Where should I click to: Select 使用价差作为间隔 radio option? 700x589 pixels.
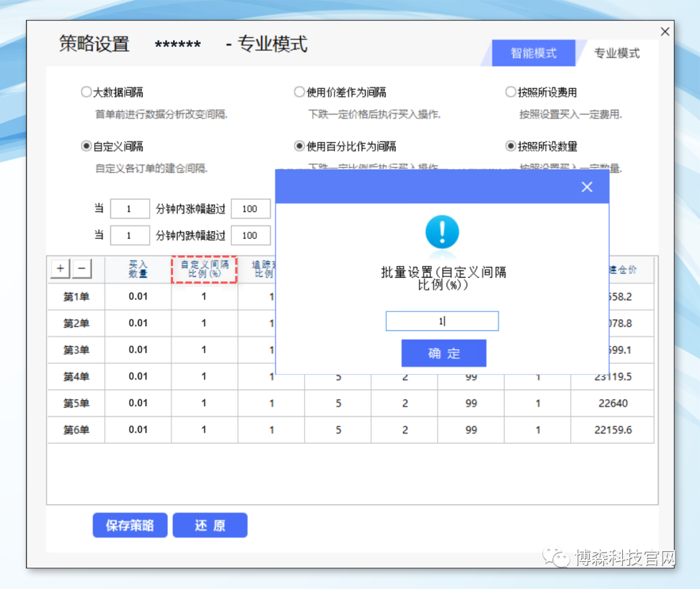tap(299, 92)
